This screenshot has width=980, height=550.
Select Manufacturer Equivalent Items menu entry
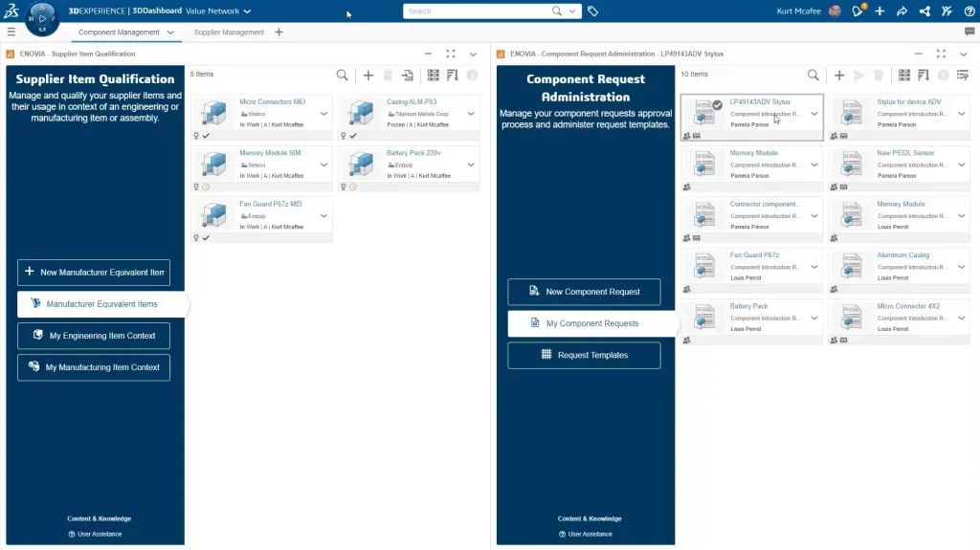pyautogui.click(x=101, y=304)
